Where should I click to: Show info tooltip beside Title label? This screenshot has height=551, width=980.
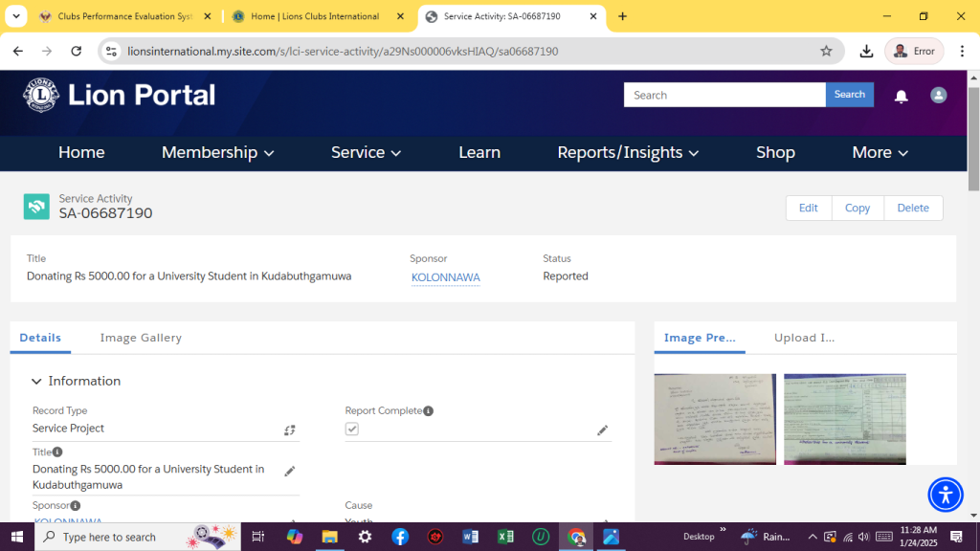(x=57, y=452)
